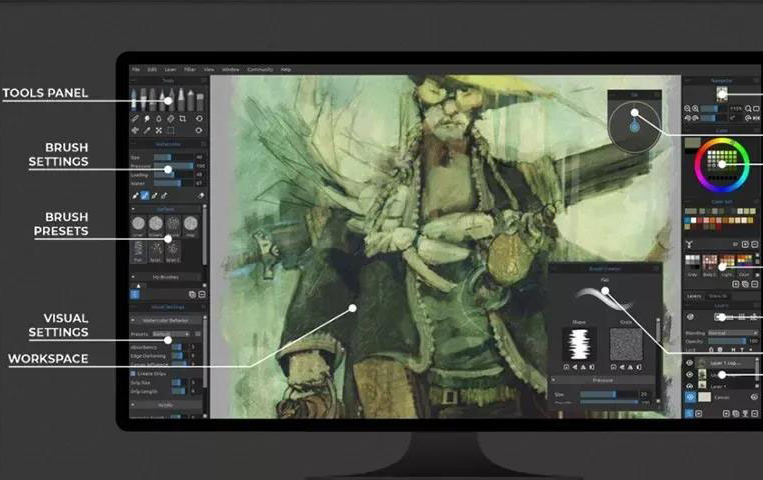763x480 pixels.
Task: Choose the Erase brush mode icon
Action: click(x=201, y=196)
